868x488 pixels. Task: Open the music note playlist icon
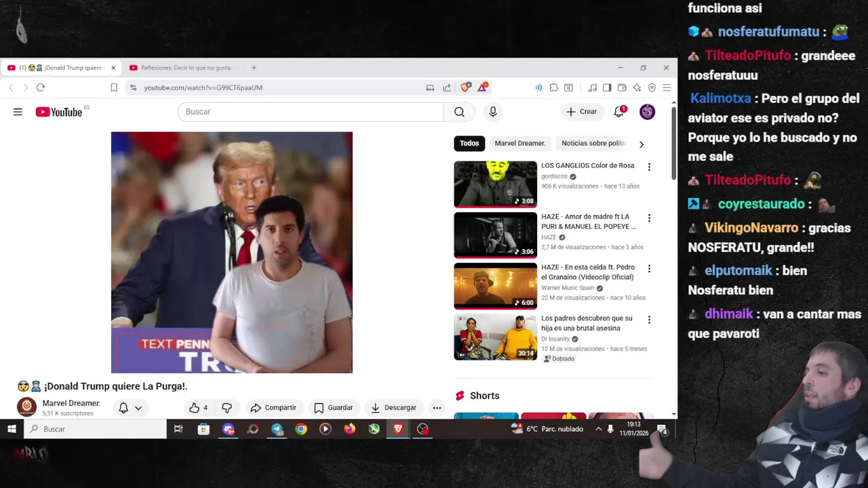coord(592,87)
